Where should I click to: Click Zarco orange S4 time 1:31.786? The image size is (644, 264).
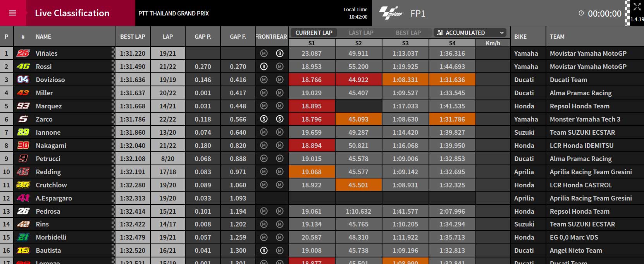point(452,119)
